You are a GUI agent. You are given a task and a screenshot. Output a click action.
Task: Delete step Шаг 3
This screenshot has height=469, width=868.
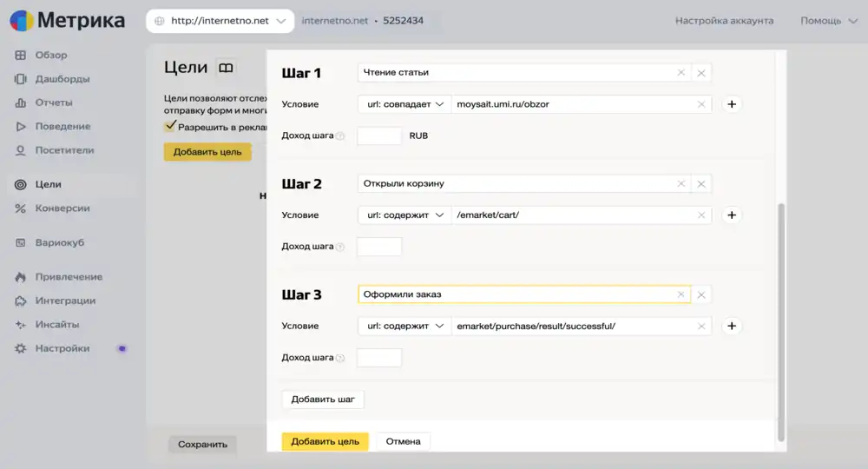click(x=701, y=294)
